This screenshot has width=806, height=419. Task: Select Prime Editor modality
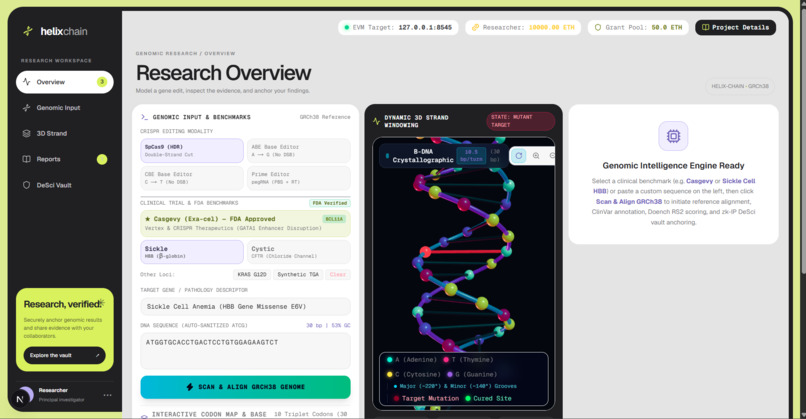[299, 178]
